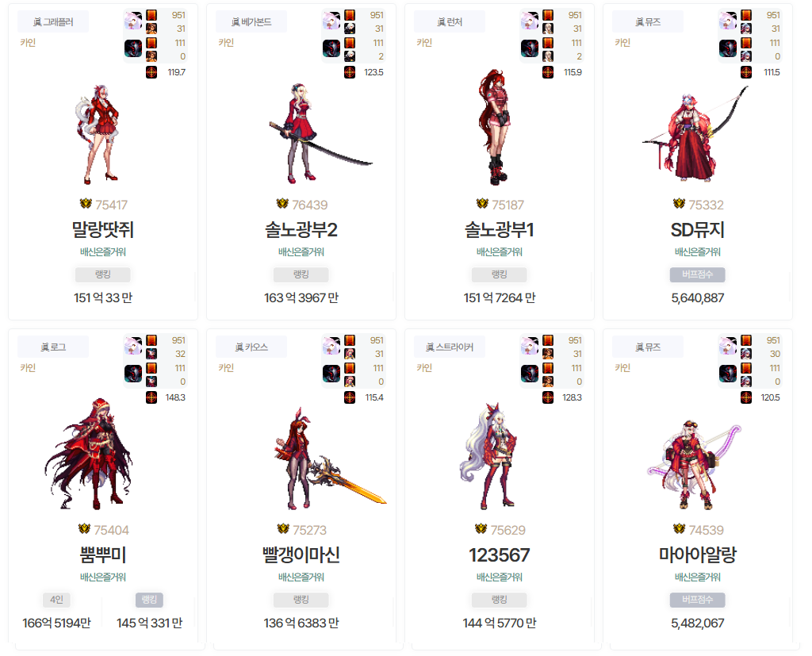Click the 4인 badge on 뿜뿌미 card

[56, 600]
